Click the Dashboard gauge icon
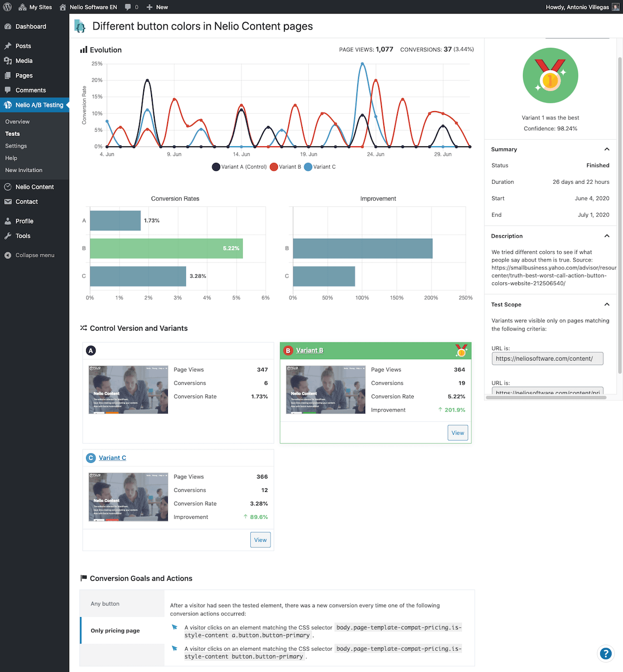The width and height of the screenshot is (623, 672). [x=8, y=26]
